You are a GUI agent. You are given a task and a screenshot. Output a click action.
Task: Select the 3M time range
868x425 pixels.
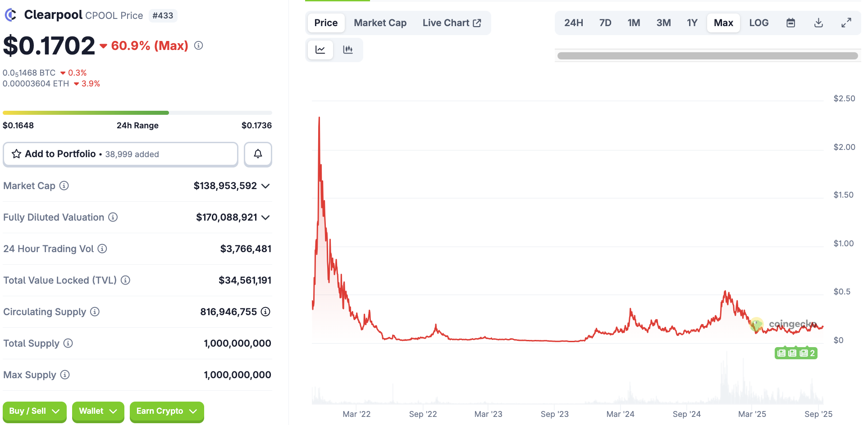(663, 23)
